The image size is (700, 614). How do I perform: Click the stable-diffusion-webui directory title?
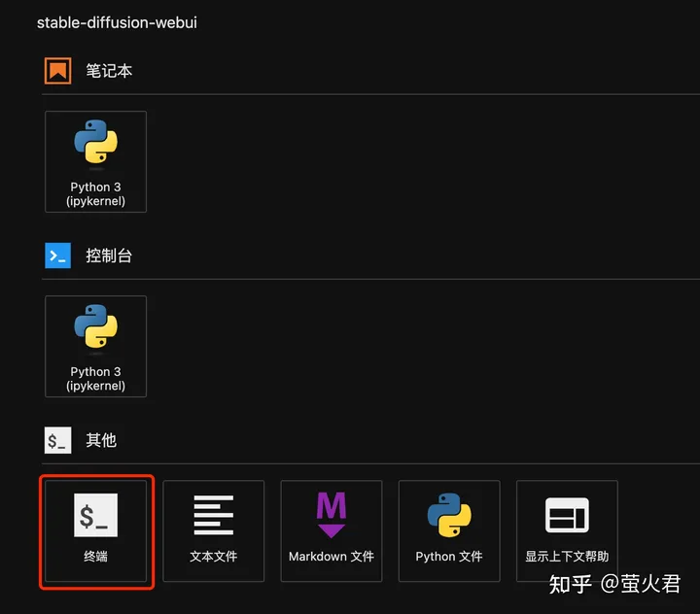117,22
